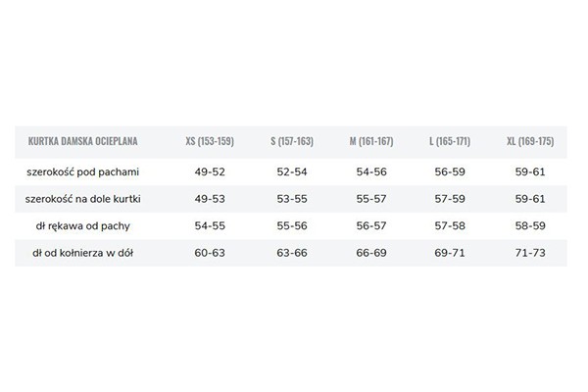588x392 pixels.
Task: Select the M (161-167) column header
Action: [x=371, y=141]
